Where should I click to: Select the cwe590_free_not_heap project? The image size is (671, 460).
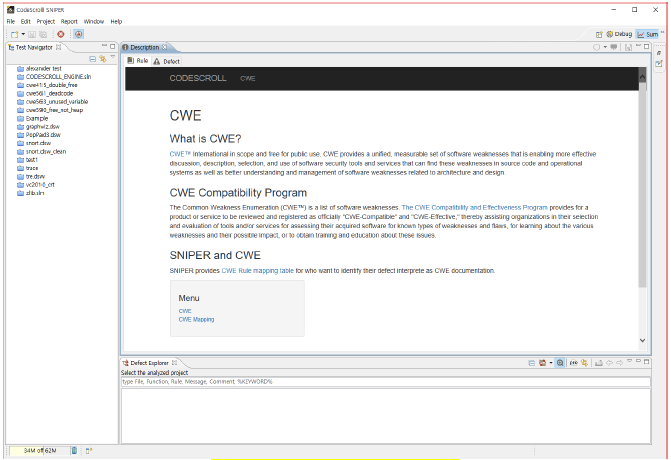point(50,110)
